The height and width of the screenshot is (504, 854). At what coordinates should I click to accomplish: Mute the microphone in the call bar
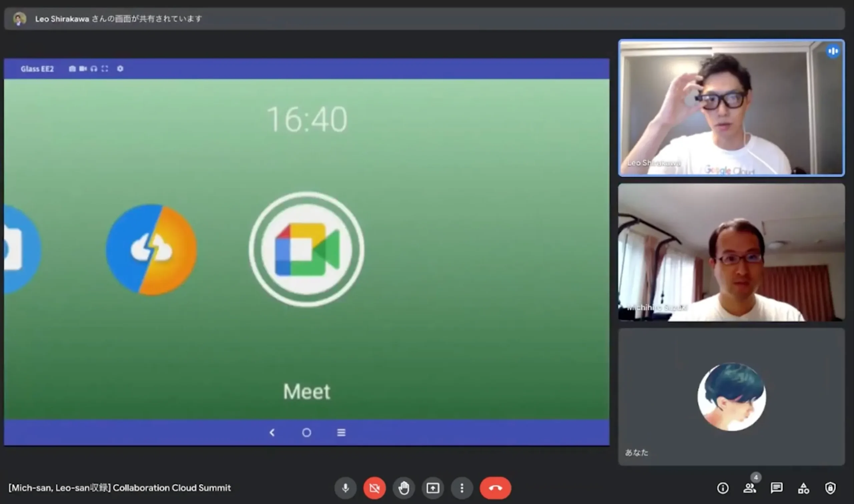[345, 488]
